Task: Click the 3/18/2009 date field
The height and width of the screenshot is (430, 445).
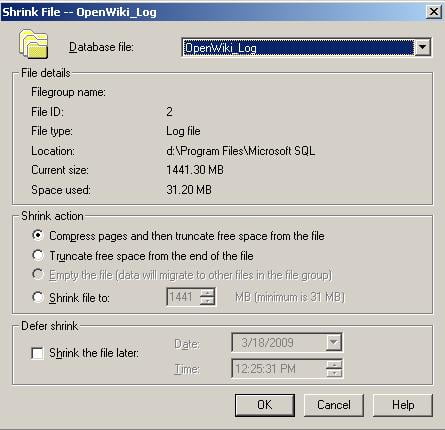Action: (x=279, y=342)
